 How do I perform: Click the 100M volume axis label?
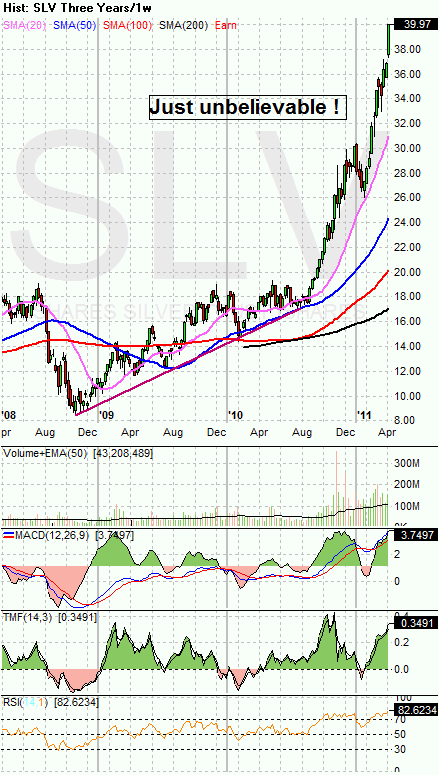tap(409, 507)
